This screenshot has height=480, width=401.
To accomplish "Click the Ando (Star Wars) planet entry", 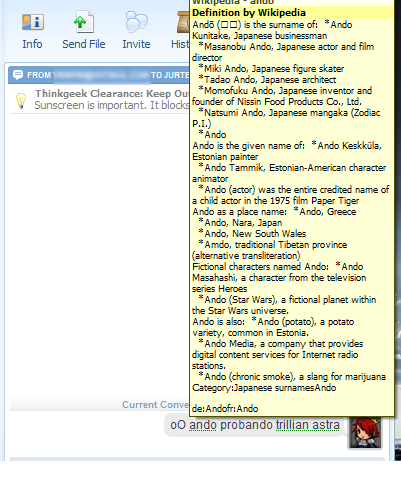I will 284,305.
